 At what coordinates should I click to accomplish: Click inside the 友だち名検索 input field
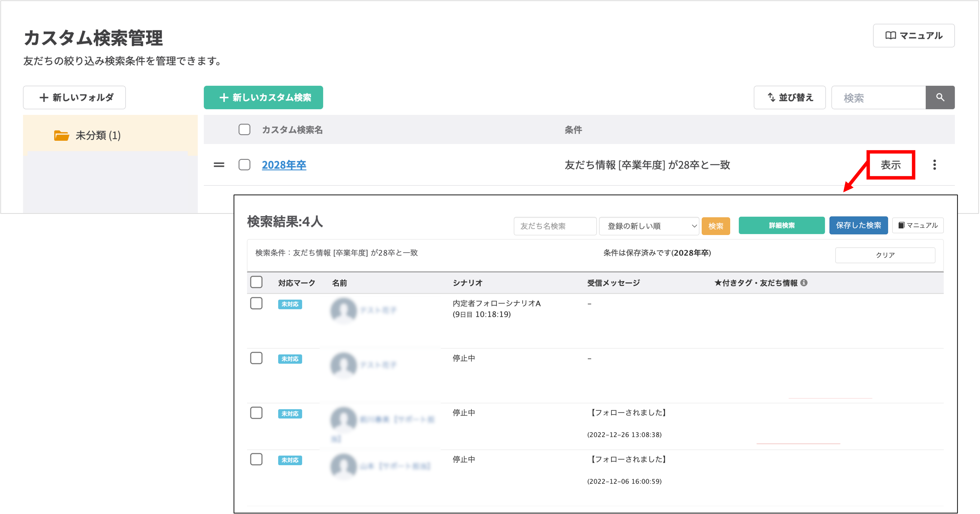555,226
